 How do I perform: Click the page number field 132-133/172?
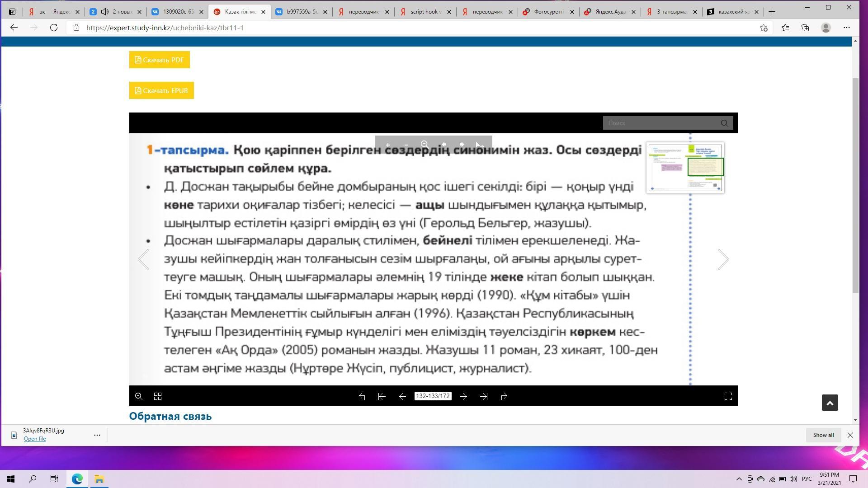[x=433, y=396]
